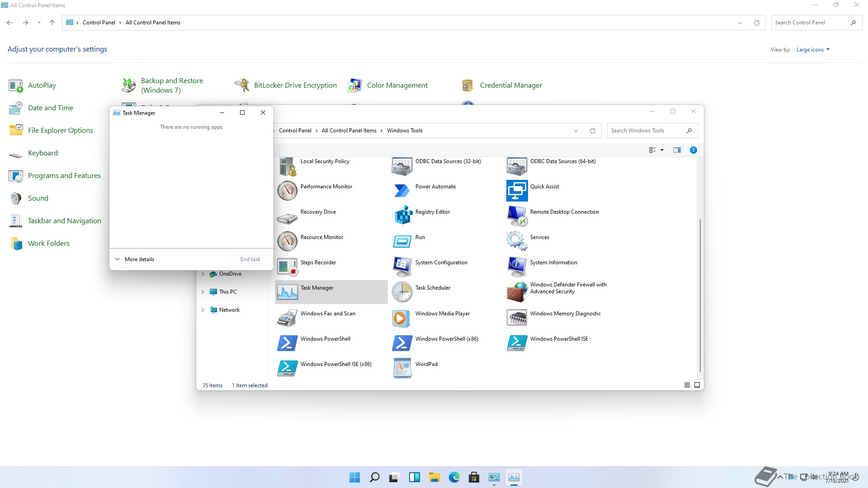Screen dimensions: 868x488
Task: Open File Explorer from taskbar
Action: pos(434,477)
